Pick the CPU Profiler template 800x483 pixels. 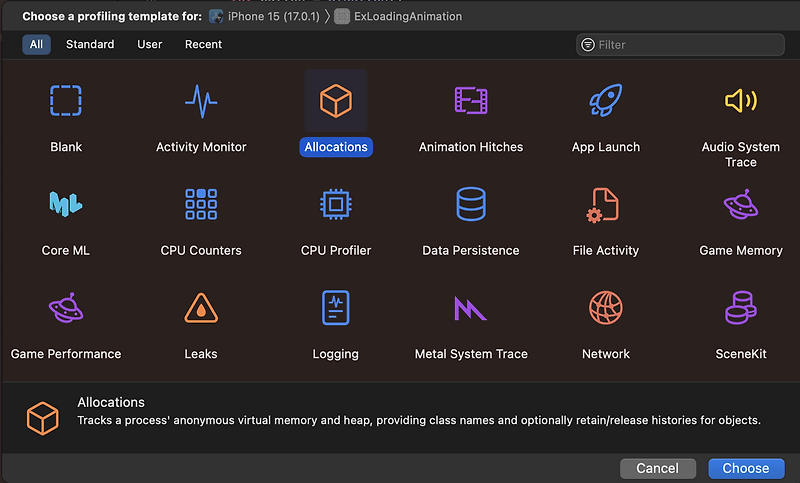(336, 206)
